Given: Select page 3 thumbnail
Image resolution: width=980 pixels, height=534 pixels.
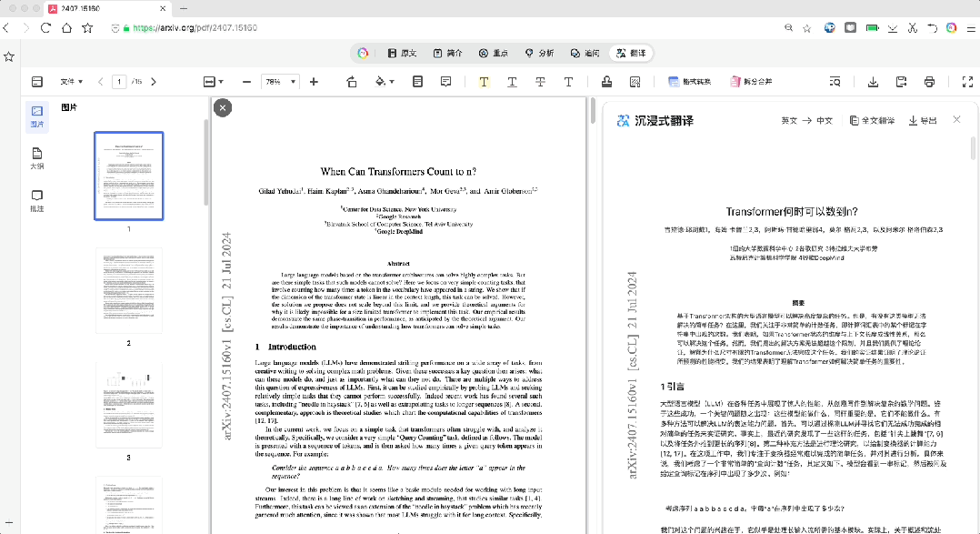Looking at the screenshot, I should (x=129, y=405).
